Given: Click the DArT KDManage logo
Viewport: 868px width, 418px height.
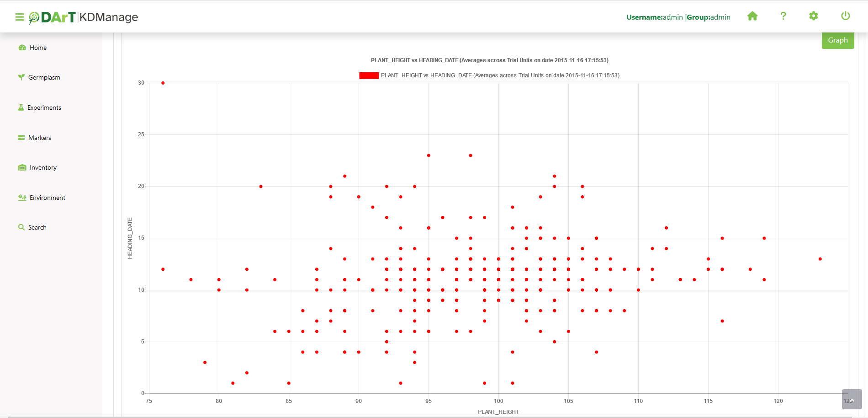Looking at the screenshot, I should (x=84, y=17).
